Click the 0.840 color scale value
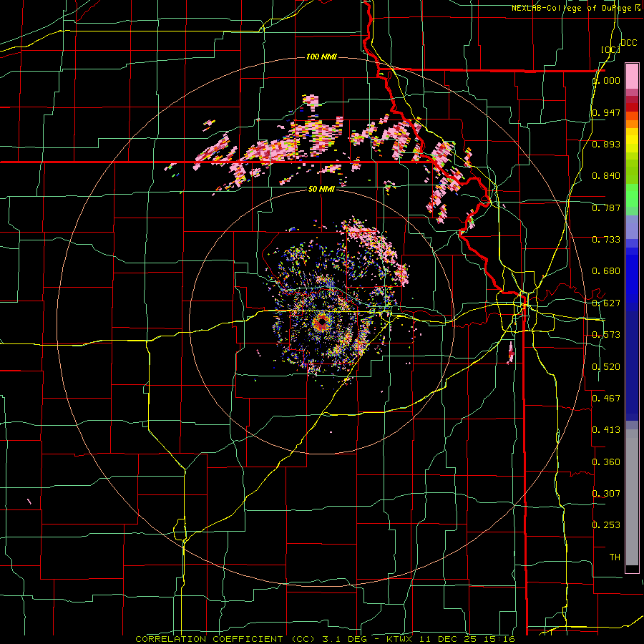Image resolution: width=644 pixels, height=644 pixels. coord(606,176)
